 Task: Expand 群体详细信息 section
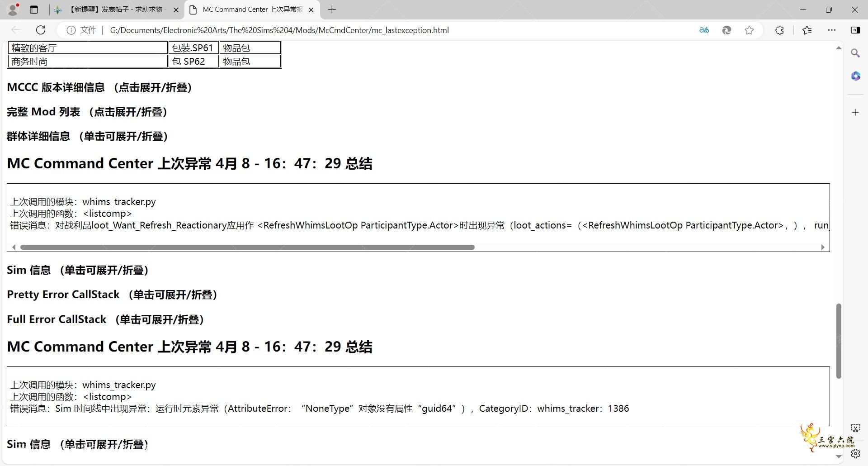pos(88,136)
